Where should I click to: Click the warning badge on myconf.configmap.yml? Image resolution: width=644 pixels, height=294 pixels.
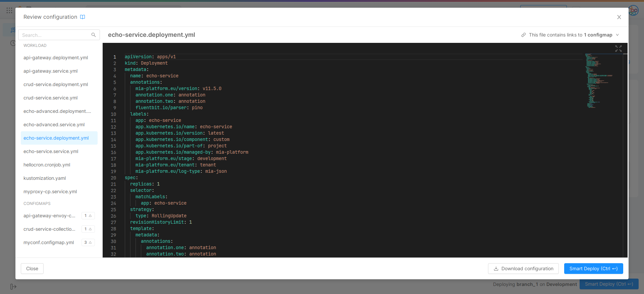88,242
